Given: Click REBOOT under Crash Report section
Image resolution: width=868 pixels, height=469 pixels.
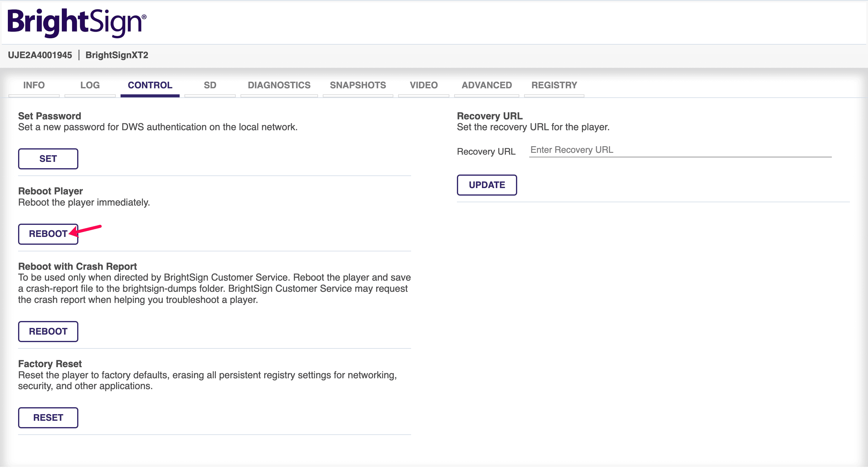Looking at the screenshot, I should [x=48, y=332].
